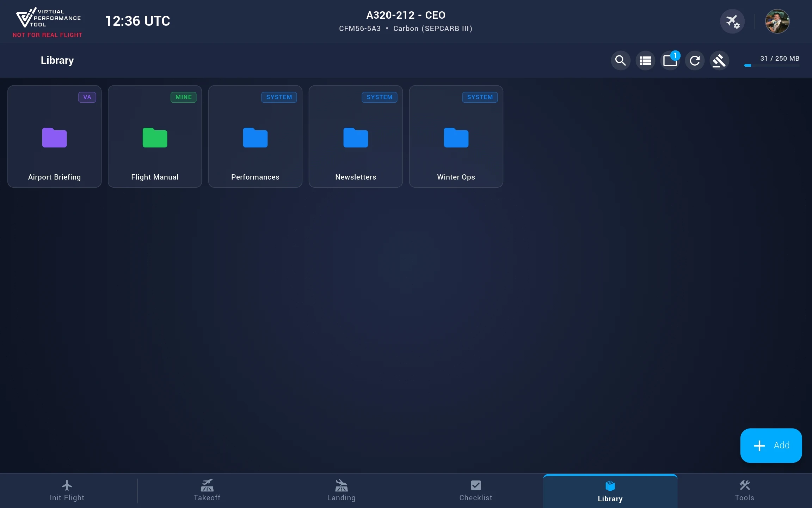The height and width of the screenshot is (508, 812).
Task: Go to the Init Flight tab
Action: 67,491
